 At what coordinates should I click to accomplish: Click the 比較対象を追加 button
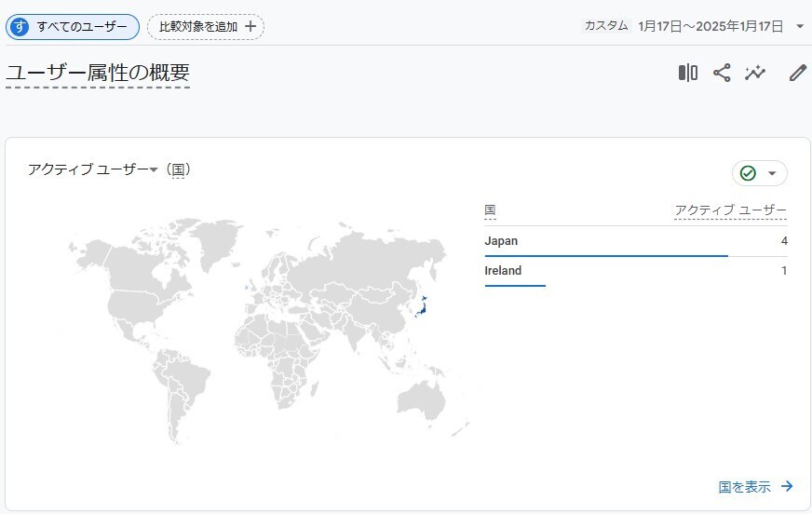pyautogui.click(x=206, y=26)
